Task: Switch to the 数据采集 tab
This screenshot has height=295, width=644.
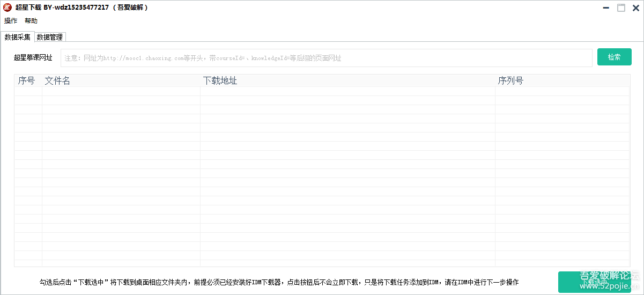Action: point(18,37)
